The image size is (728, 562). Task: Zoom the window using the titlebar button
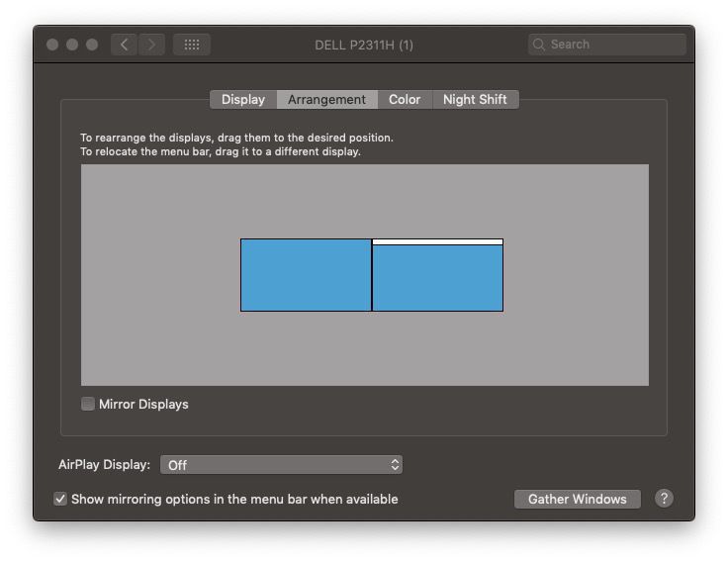coord(92,45)
